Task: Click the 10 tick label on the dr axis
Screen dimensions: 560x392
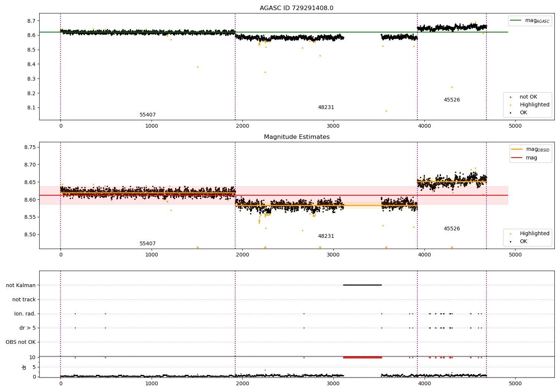Action: point(32,357)
